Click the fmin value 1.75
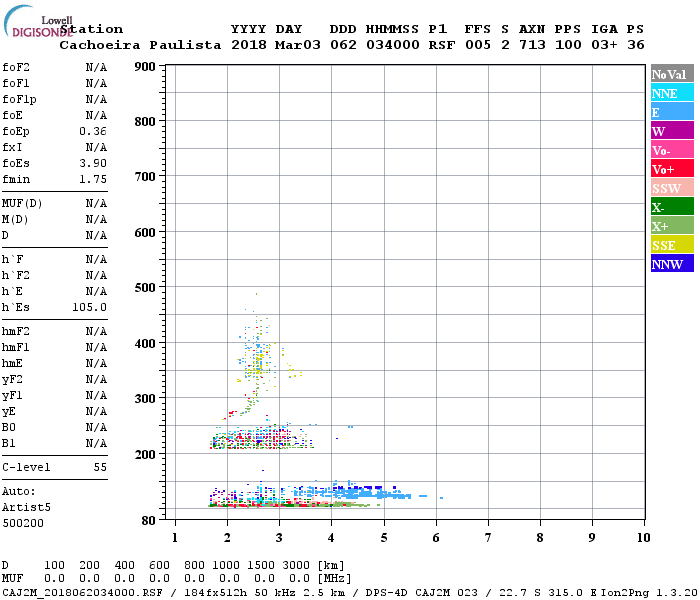700x600 pixels. pos(93,179)
